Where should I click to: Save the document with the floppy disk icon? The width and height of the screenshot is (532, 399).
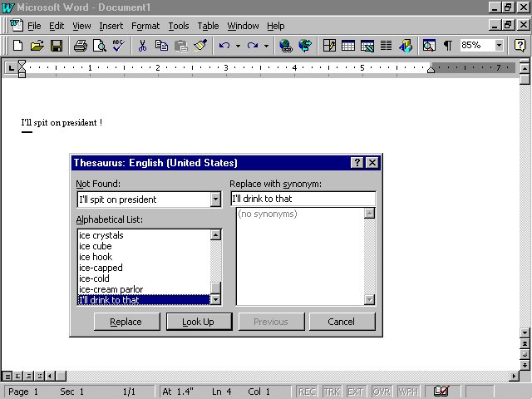(57, 46)
